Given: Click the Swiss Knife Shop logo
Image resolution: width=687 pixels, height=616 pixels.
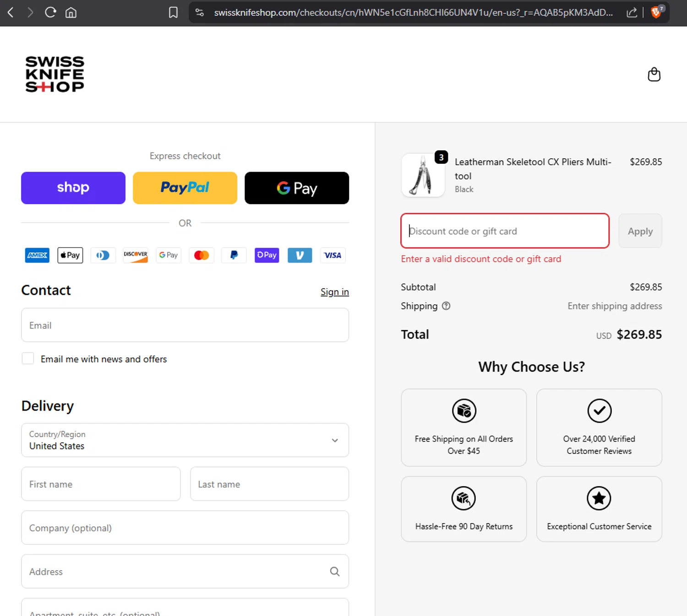Looking at the screenshot, I should click(55, 74).
